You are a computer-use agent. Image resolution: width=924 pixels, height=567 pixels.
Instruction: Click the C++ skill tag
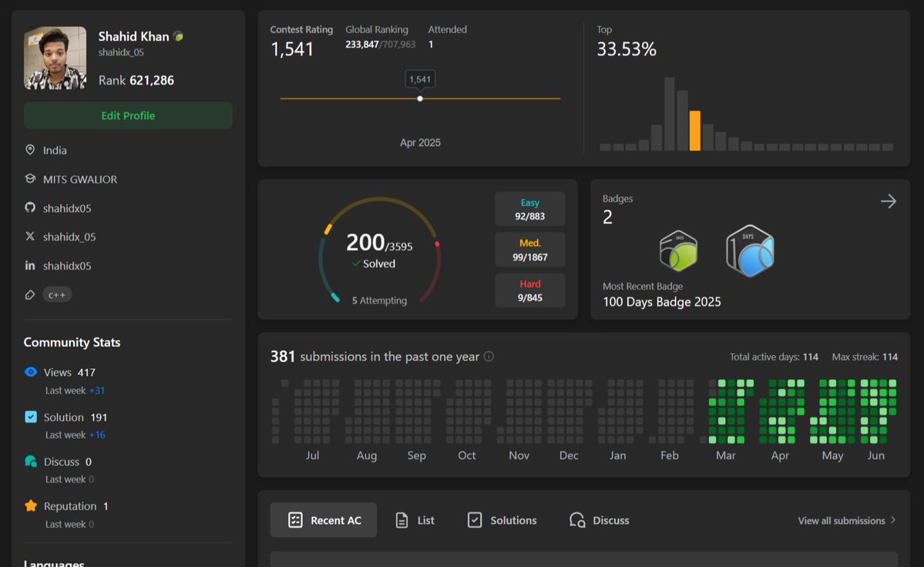click(x=56, y=294)
